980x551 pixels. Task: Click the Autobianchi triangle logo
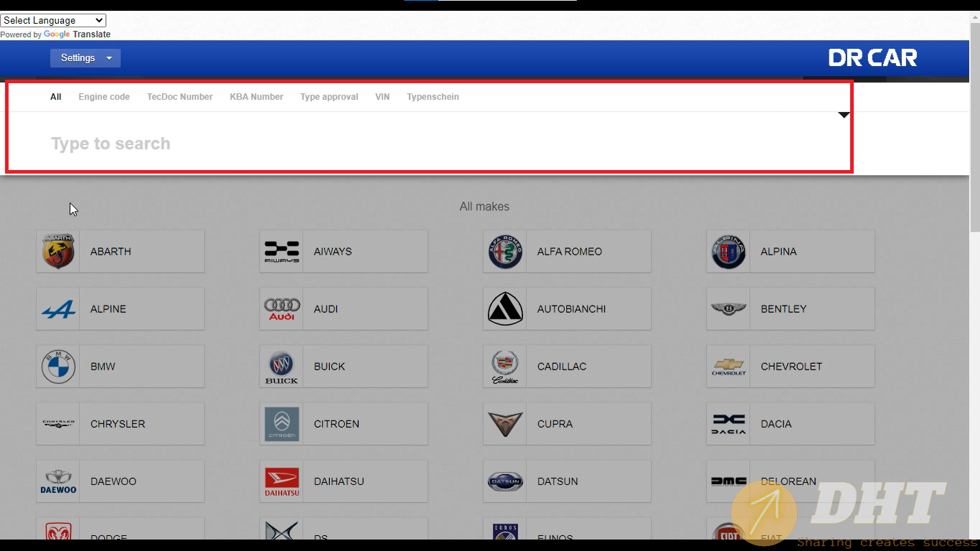pyautogui.click(x=505, y=309)
